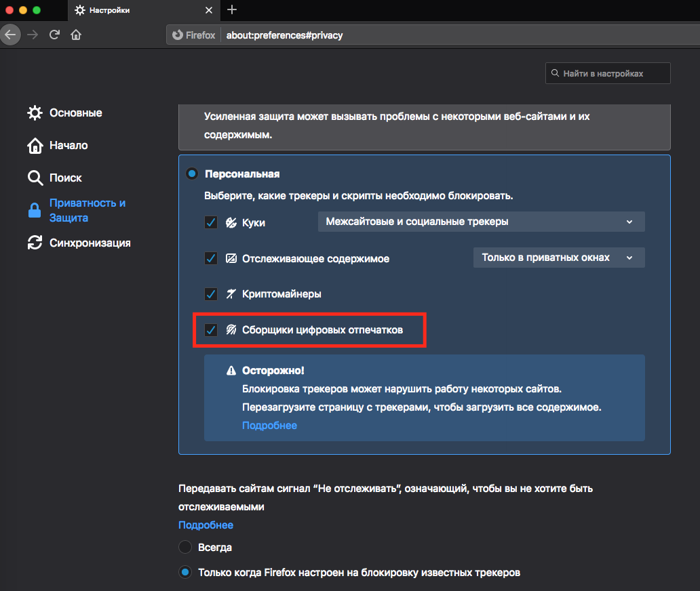
Task: Open Основные settings via gear icon
Action: (35, 113)
